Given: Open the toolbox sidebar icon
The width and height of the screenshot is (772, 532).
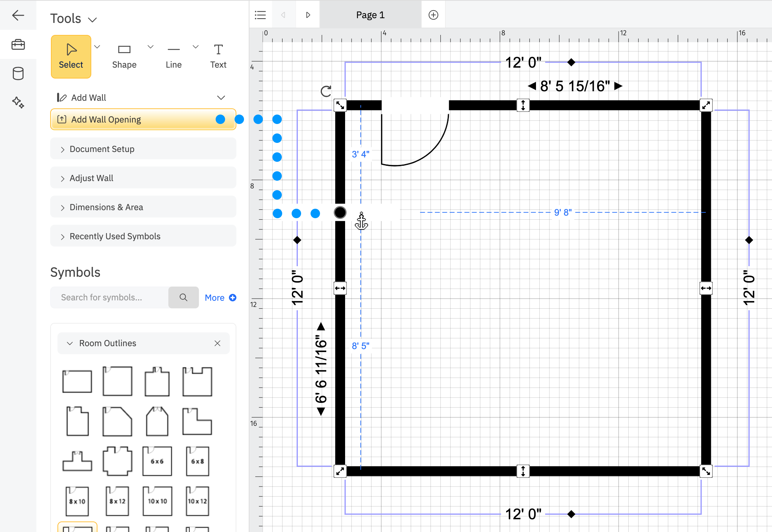Looking at the screenshot, I should tap(18, 45).
